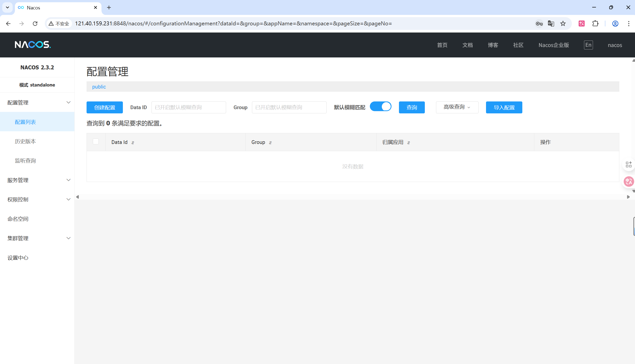Toggle the 默认模糊匹配 switch
This screenshot has width=635, height=364.
click(380, 106)
